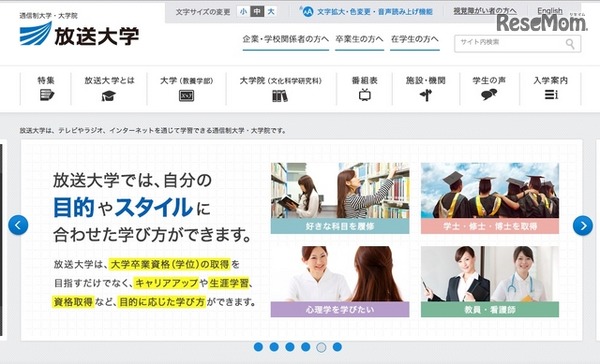Click highlighted キャリアアップ text

coord(166,283)
